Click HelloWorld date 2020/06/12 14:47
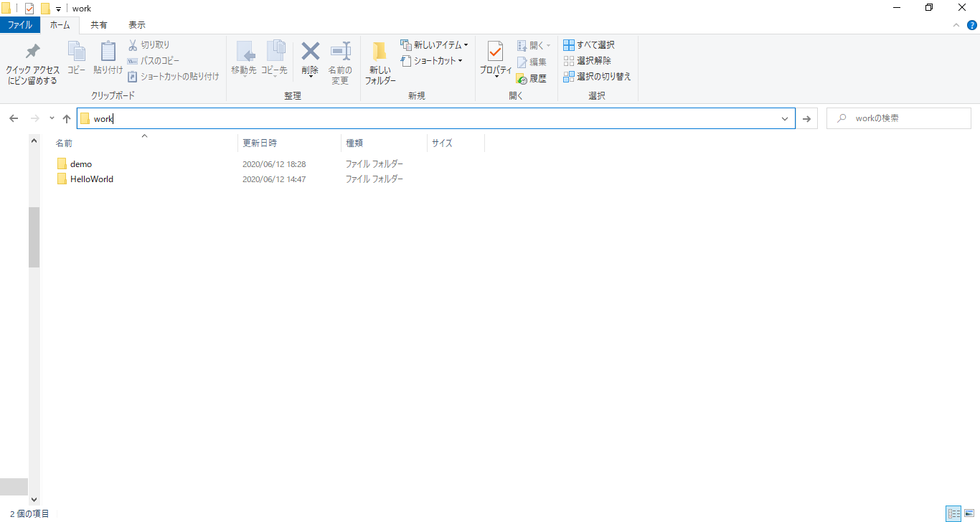Image resolution: width=980 pixels, height=522 pixels. (274, 179)
